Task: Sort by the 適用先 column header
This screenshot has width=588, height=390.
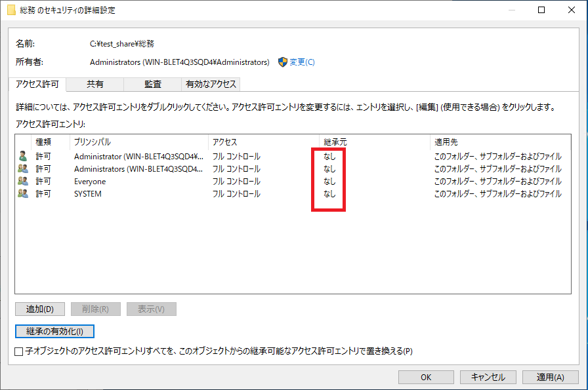Action: [x=500, y=142]
